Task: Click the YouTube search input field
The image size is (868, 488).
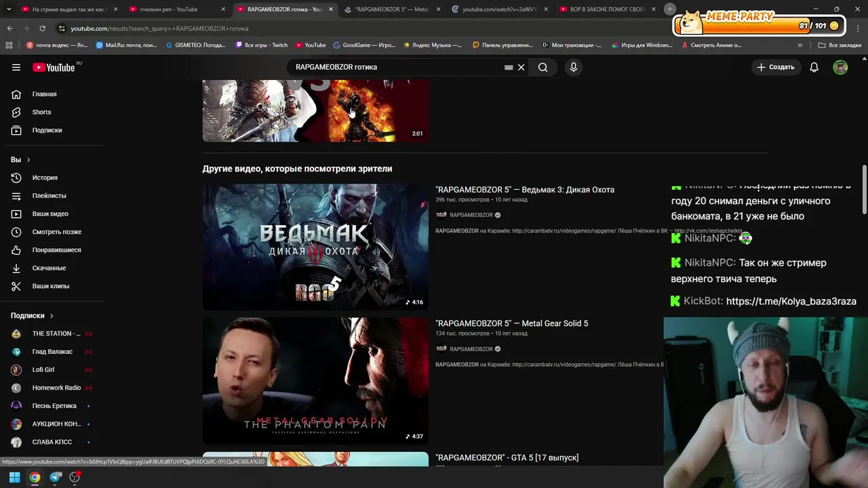Action: 398,67
